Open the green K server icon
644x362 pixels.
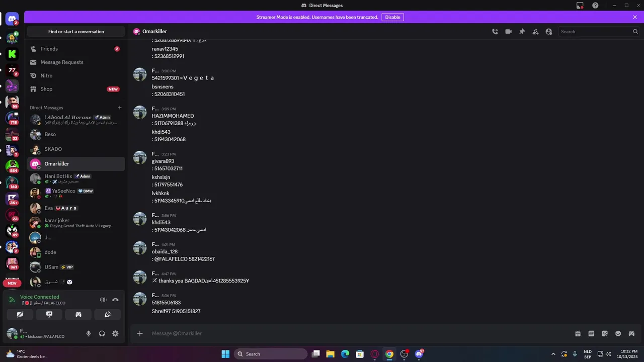pyautogui.click(x=12, y=54)
